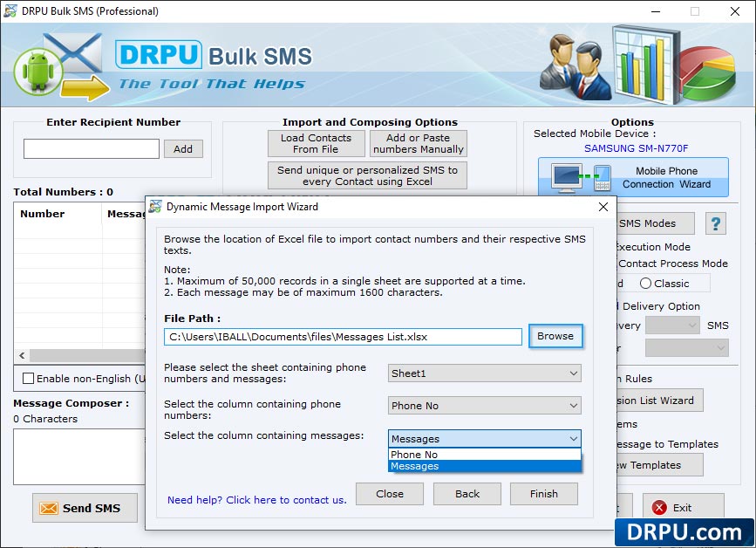Screen dimensions: 756x548
Task: Click the envelope icon on Send SMS
Action: [49, 508]
